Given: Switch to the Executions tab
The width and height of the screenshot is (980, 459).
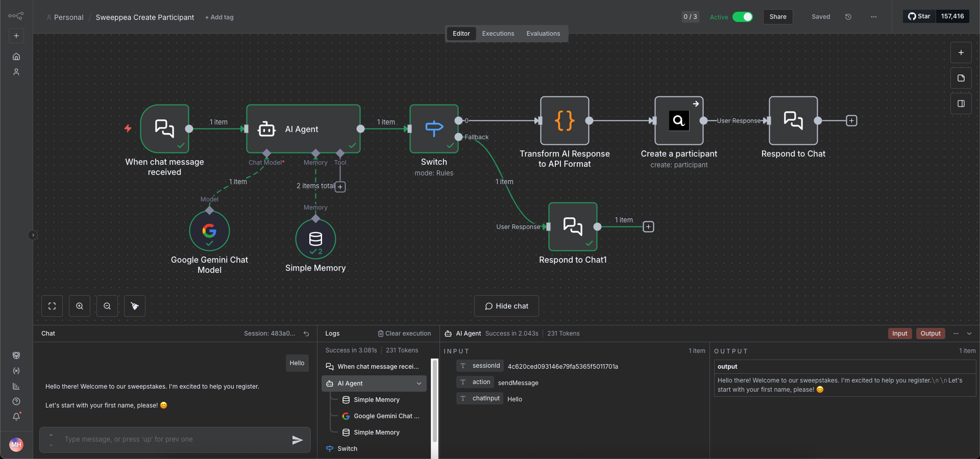Looking at the screenshot, I should pos(498,34).
